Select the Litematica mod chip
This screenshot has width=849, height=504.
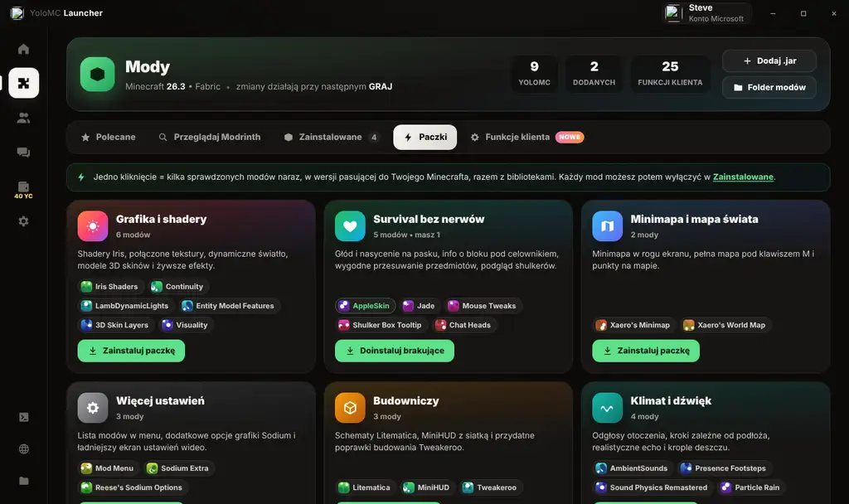pos(366,487)
